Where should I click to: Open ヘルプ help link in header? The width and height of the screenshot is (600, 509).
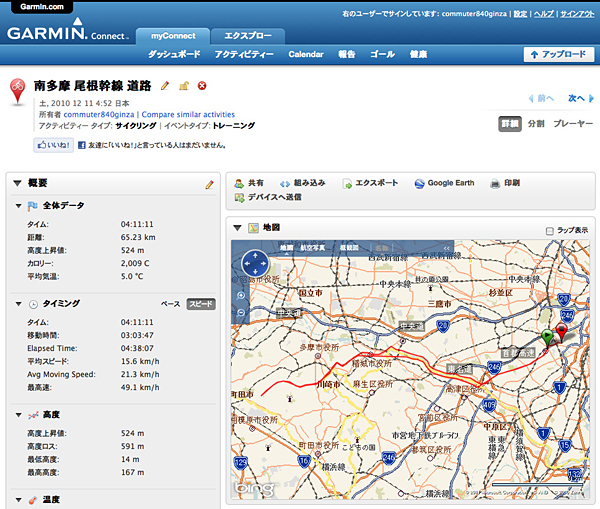click(x=544, y=14)
